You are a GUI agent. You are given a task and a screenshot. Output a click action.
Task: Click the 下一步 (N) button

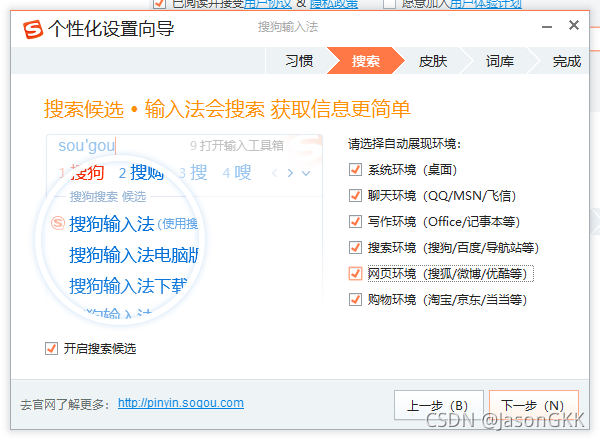tap(534, 405)
